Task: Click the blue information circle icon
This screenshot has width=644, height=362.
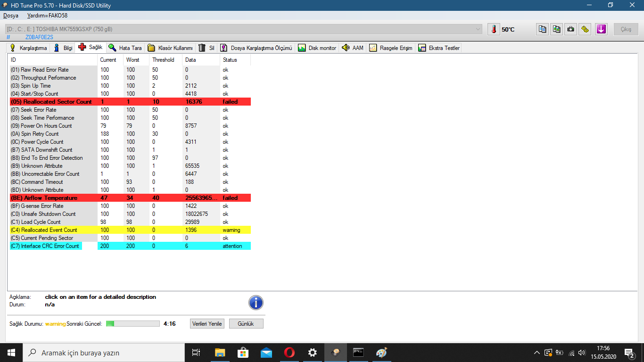Action: (256, 303)
